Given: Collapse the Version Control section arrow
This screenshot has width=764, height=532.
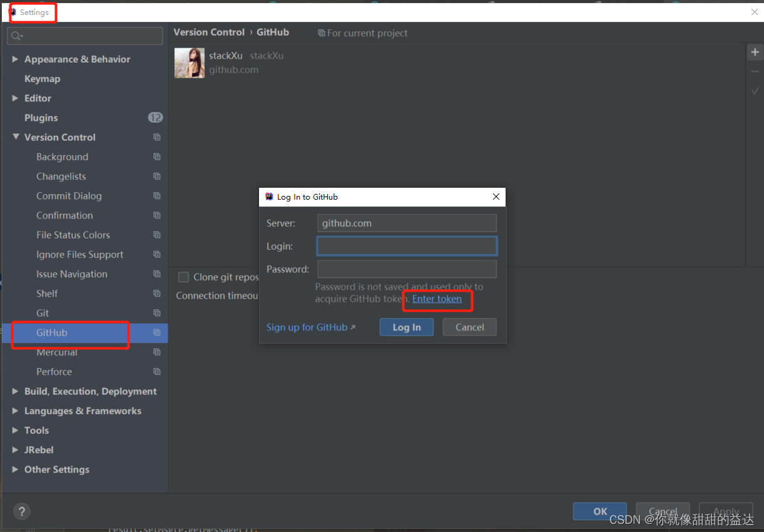Looking at the screenshot, I should 16,137.
